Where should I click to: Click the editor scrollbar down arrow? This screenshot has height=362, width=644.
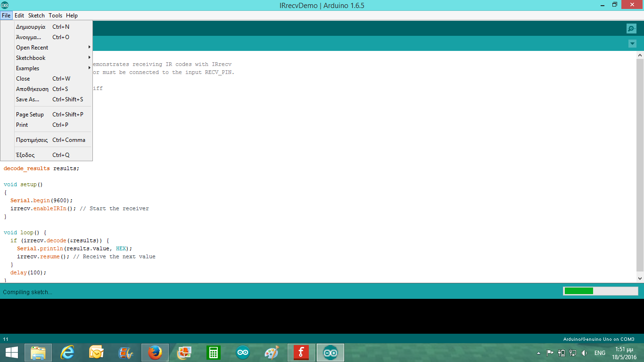click(640, 279)
